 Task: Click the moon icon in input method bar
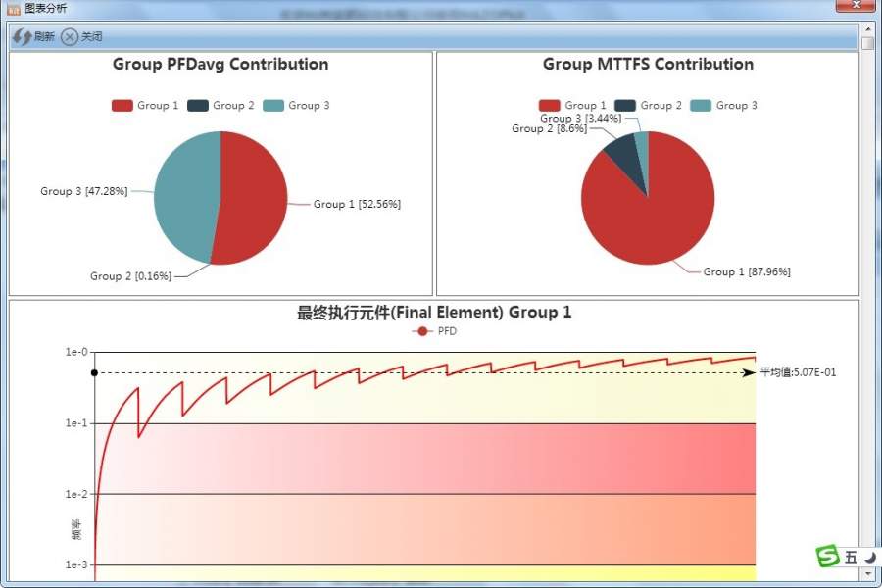pos(870,557)
